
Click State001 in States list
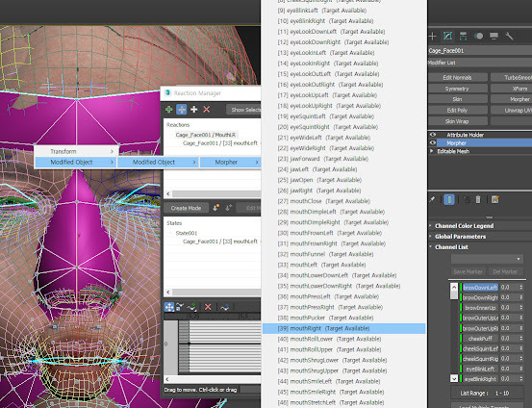coord(187,233)
